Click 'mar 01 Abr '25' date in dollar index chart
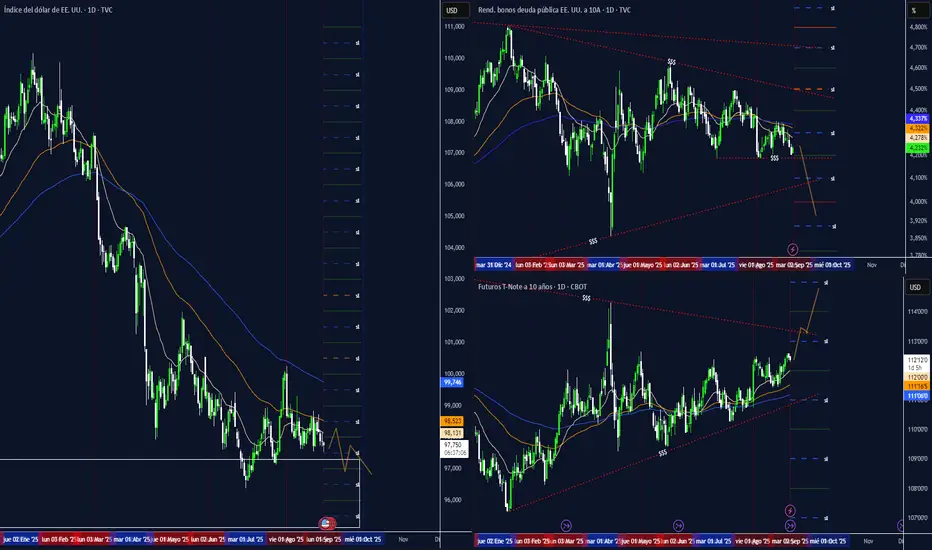Viewport: 932px width, 550px height. [x=131, y=539]
